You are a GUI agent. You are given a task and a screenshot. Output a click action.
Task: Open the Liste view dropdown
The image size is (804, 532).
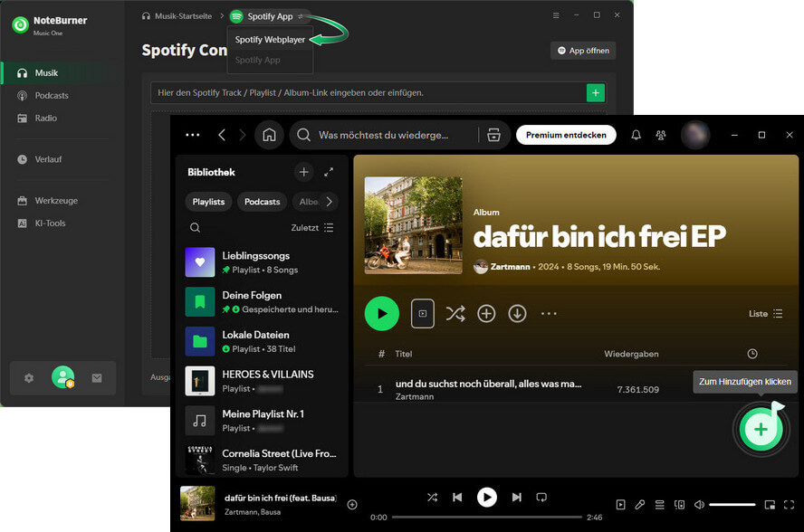pyautogui.click(x=766, y=314)
